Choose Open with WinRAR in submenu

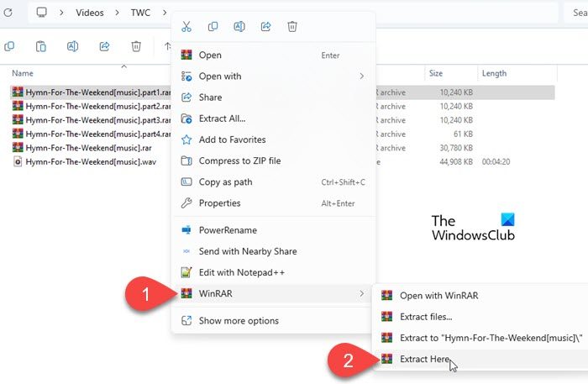(482, 296)
